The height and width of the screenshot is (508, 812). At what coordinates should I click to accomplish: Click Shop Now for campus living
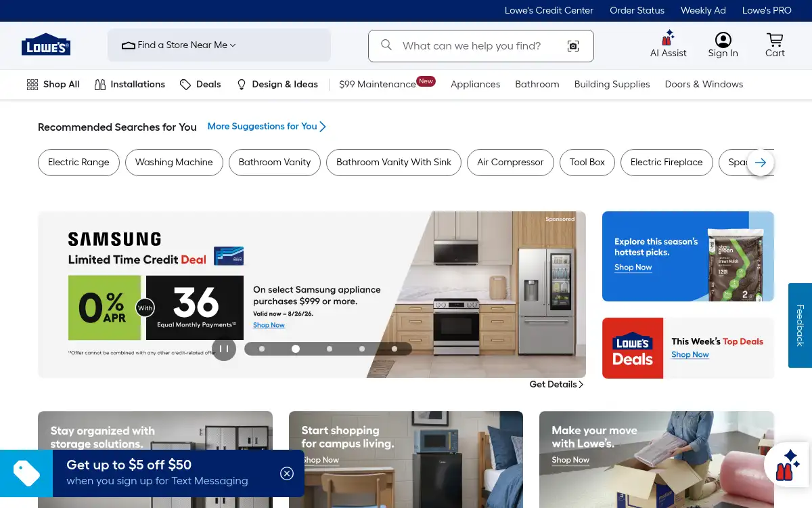click(320, 460)
